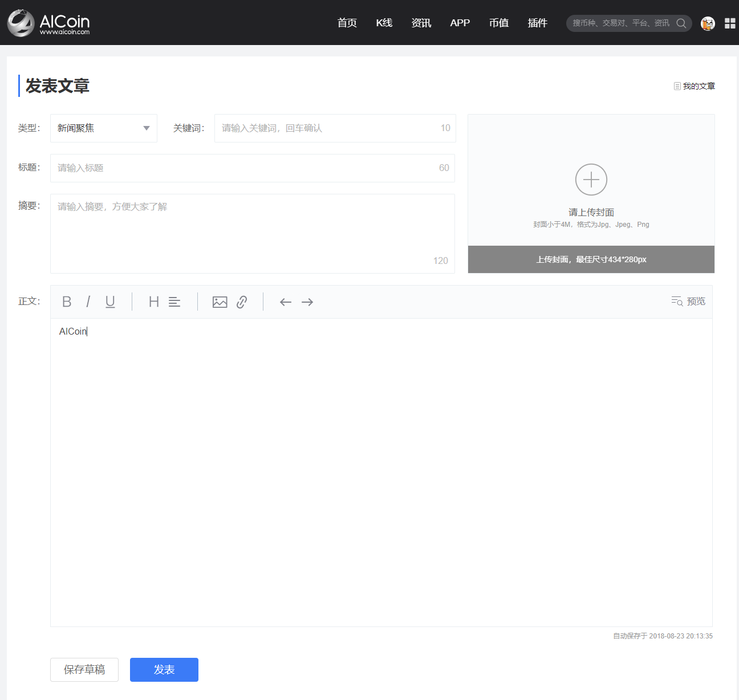Open the 资讯 section in the menu
The height and width of the screenshot is (700, 739).
(421, 23)
